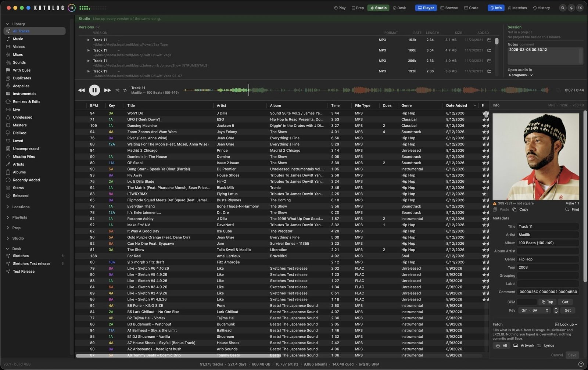Pause playback of Track 11
This screenshot has width=588, height=370.
(94, 90)
